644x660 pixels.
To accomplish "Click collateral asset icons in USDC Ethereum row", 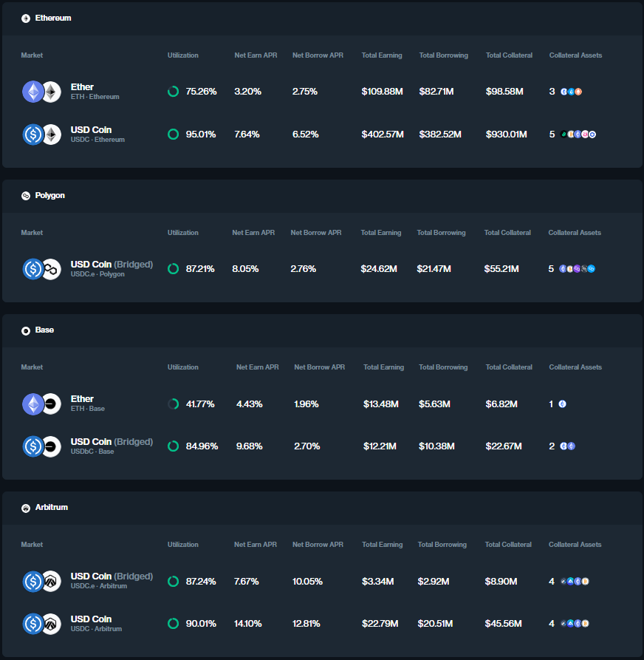I will [x=578, y=135].
